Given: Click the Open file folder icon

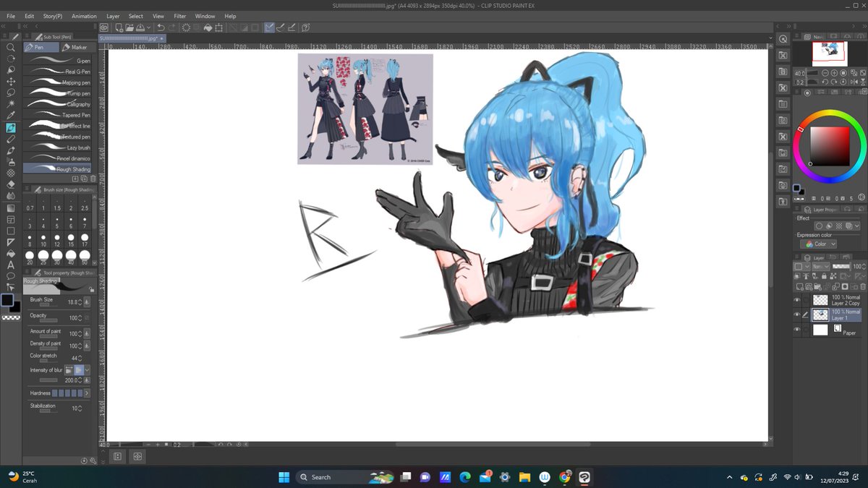Looking at the screenshot, I should [129, 27].
